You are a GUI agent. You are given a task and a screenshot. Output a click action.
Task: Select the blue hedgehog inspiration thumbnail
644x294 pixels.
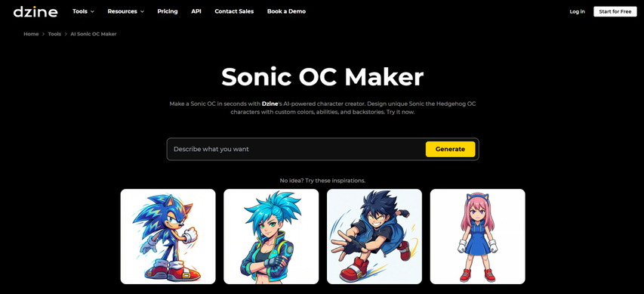coord(168,237)
